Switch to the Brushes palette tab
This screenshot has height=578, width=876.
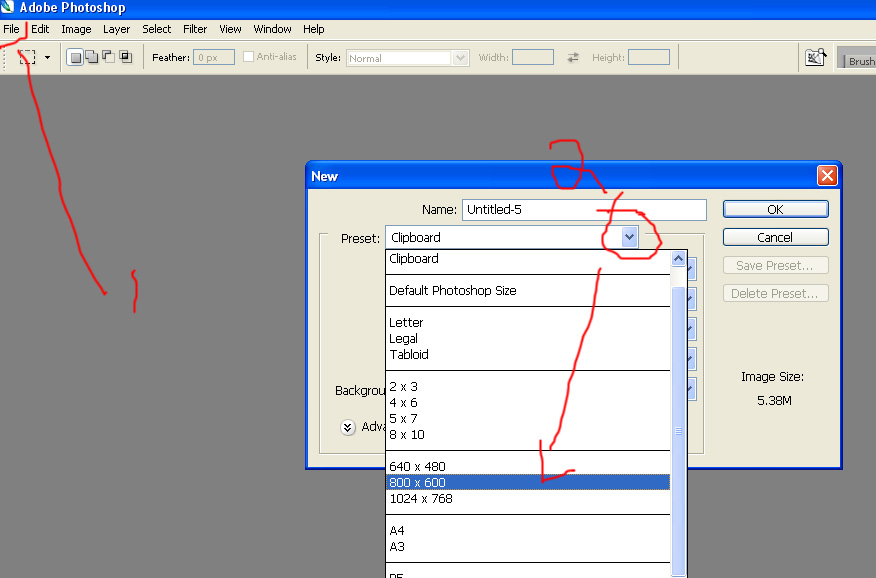pyautogui.click(x=860, y=61)
